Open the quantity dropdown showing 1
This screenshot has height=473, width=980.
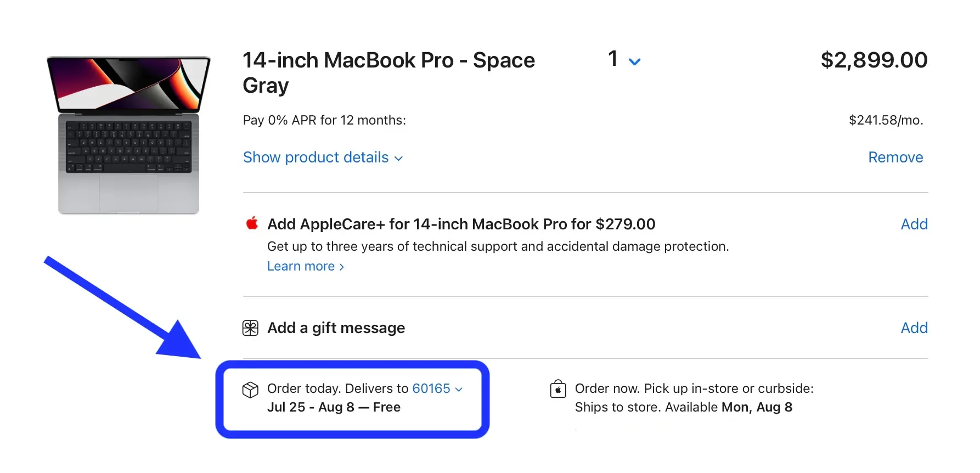[624, 60]
